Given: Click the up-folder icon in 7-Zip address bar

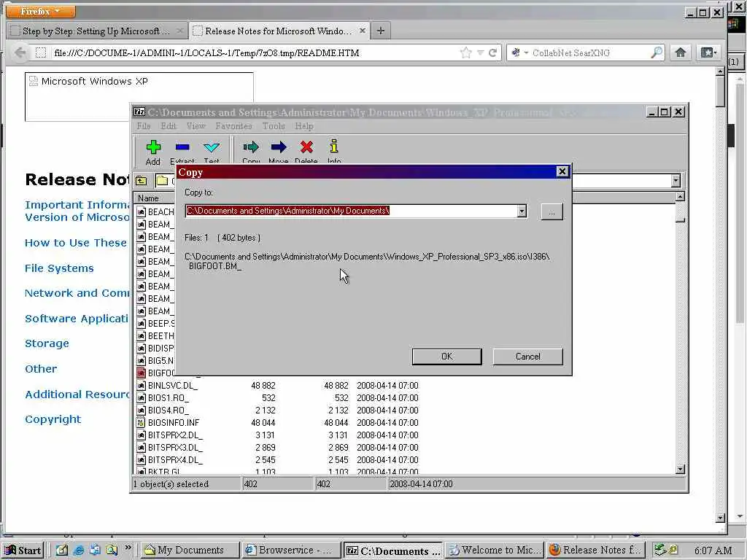Looking at the screenshot, I should pos(141,181).
